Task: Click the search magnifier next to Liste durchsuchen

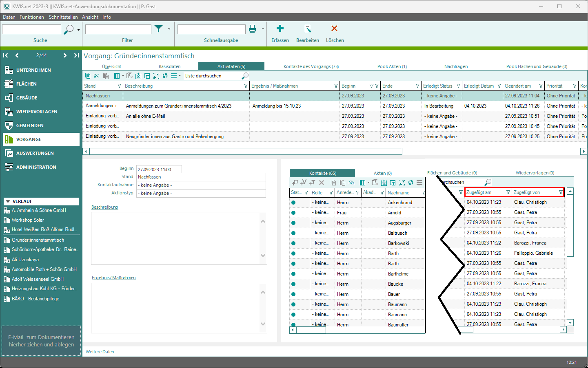Action: pos(245,76)
